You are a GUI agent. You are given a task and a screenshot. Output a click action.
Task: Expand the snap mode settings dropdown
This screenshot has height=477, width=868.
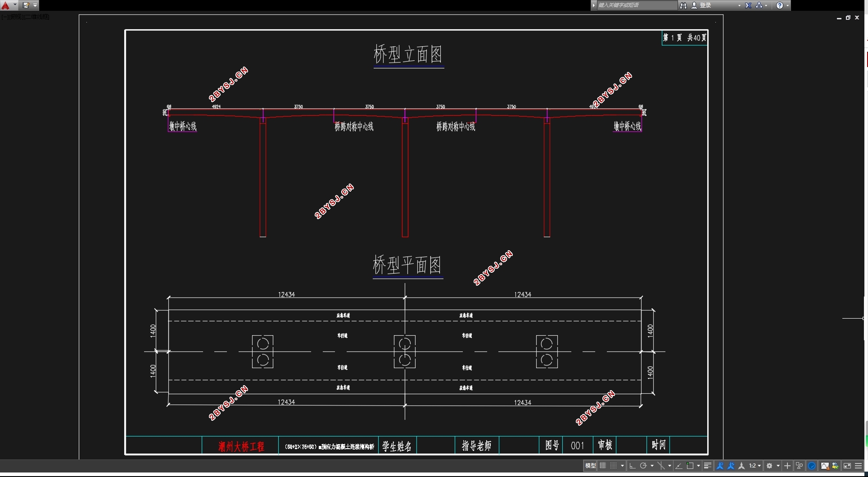pos(622,466)
